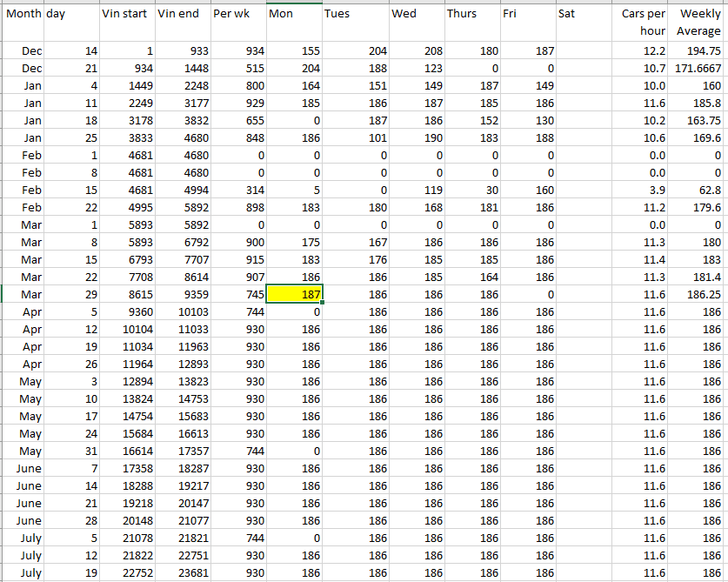Screen dimensions: 728x582
Task: Click the Cars per hour header
Action: click(643, 23)
